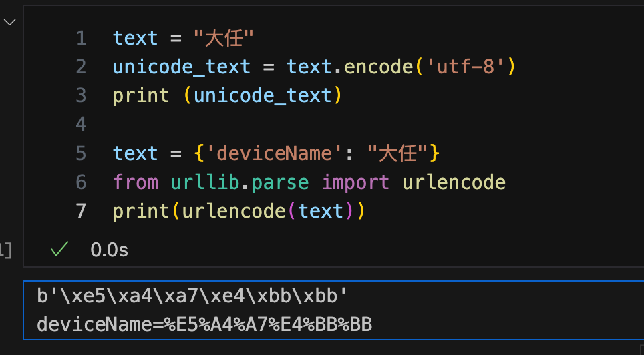Select line number 1 in the gutter
Screen dimensions: 644x355
81,38
